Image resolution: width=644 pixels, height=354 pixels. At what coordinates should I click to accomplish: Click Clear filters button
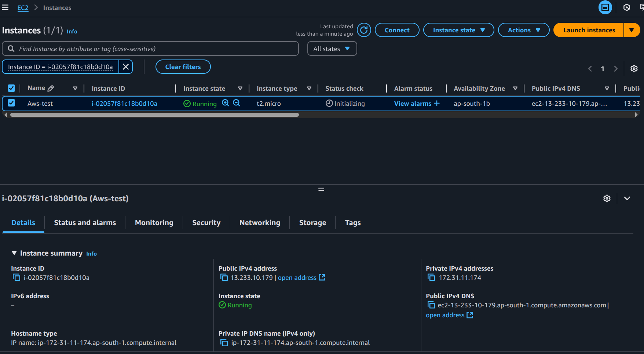pos(183,67)
